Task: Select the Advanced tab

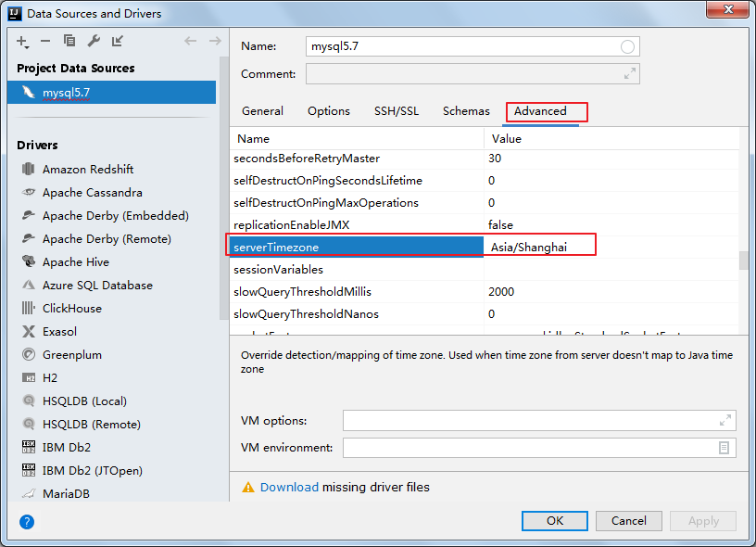Action: pyautogui.click(x=540, y=111)
